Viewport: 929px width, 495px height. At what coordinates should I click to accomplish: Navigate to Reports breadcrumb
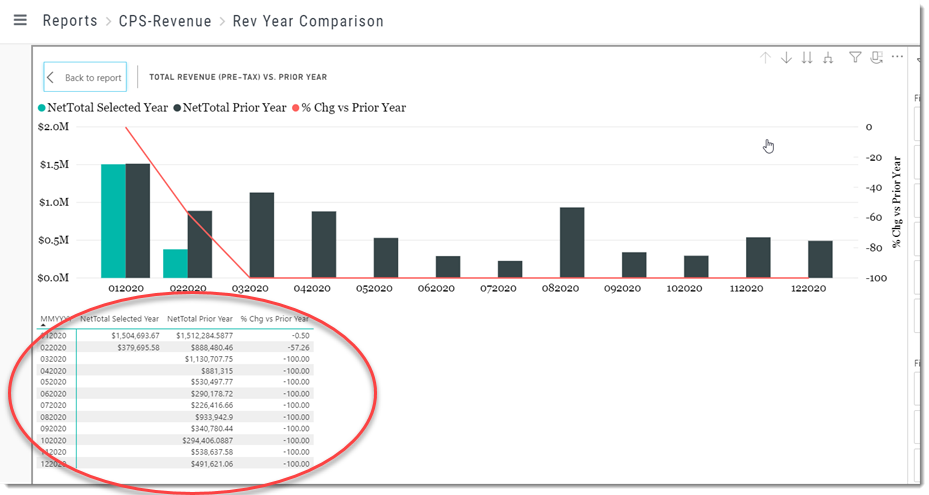[x=70, y=21]
